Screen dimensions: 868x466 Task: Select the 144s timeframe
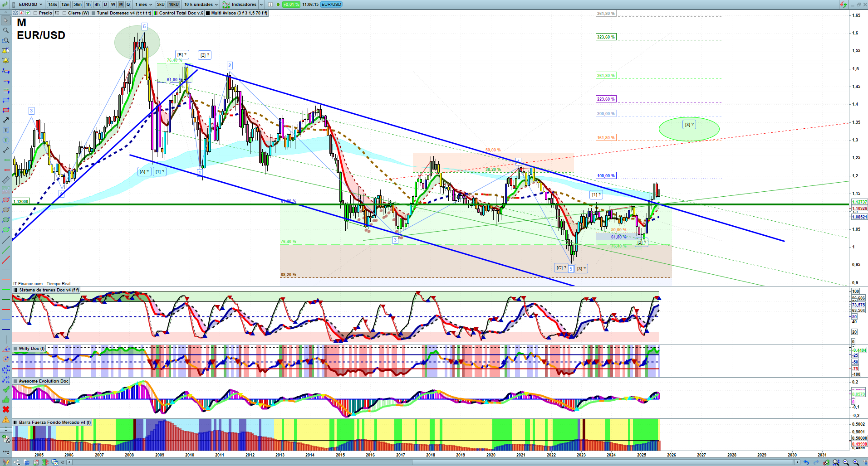pyautogui.click(x=53, y=5)
